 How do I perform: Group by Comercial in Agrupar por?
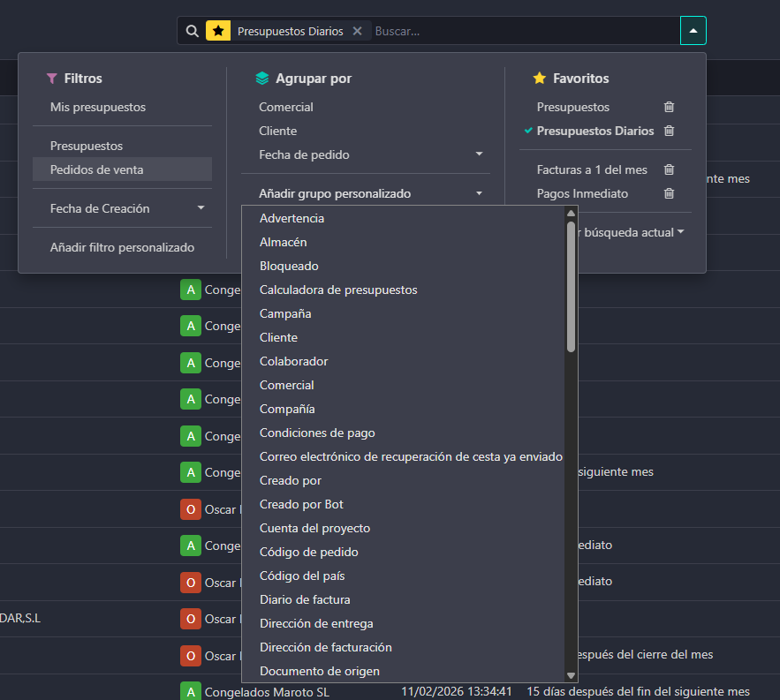(x=286, y=107)
